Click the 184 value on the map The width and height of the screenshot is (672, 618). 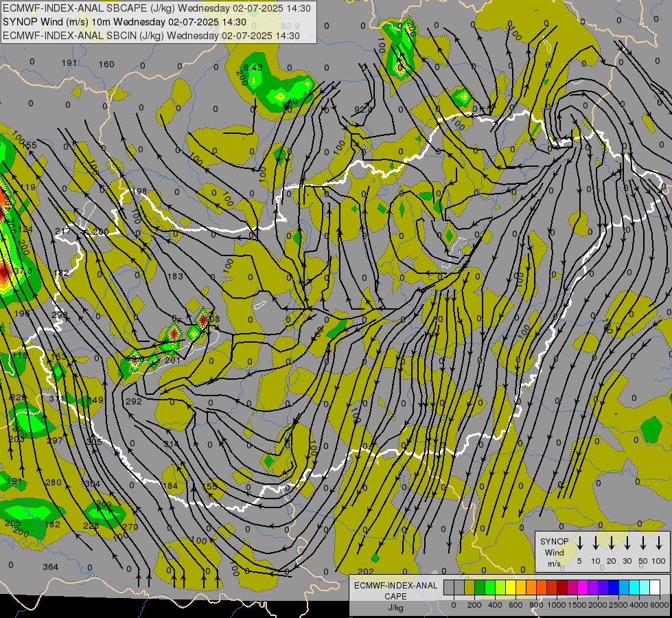(170, 486)
